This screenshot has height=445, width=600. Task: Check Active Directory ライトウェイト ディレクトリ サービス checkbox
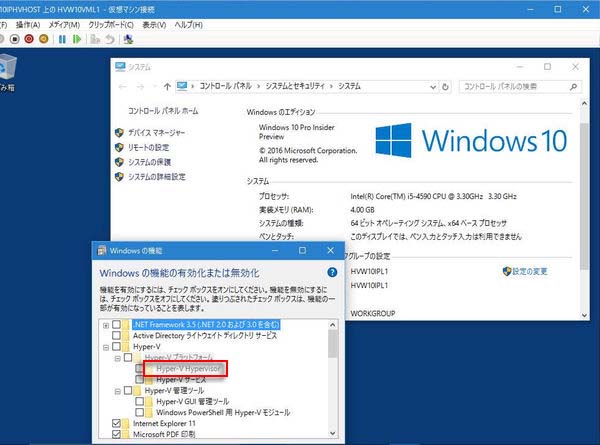pyautogui.click(x=116, y=336)
